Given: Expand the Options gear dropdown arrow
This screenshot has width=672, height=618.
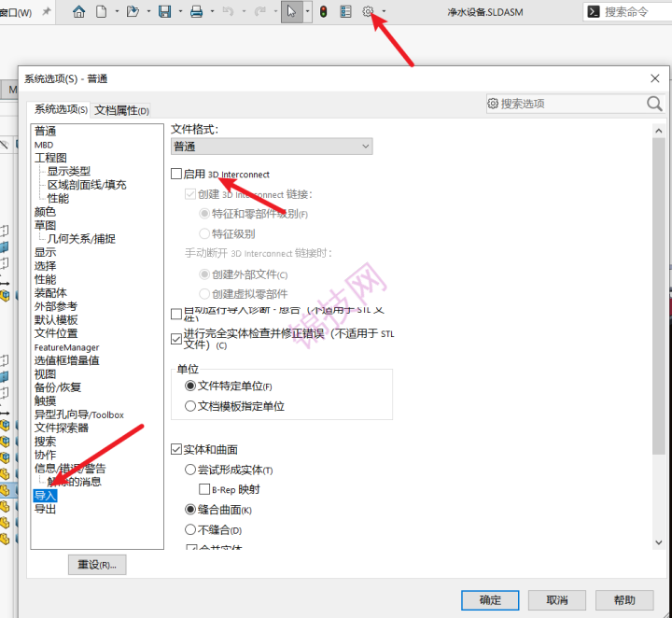Looking at the screenshot, I should pos(384,11).
